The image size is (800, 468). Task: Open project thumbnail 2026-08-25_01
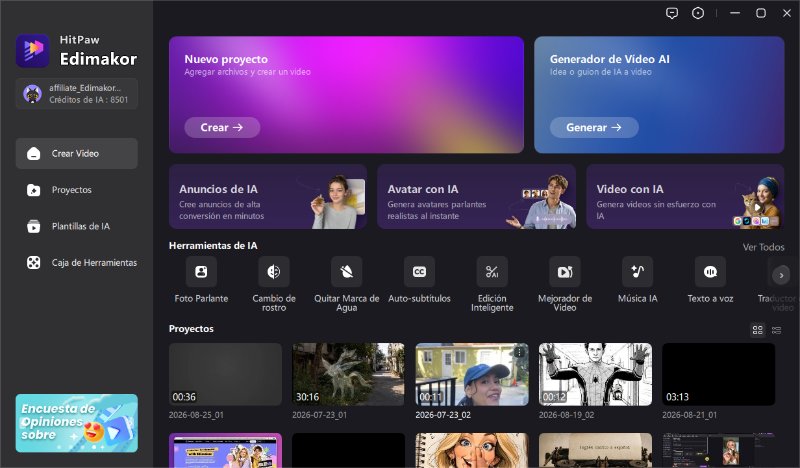[x=226, y=374]
